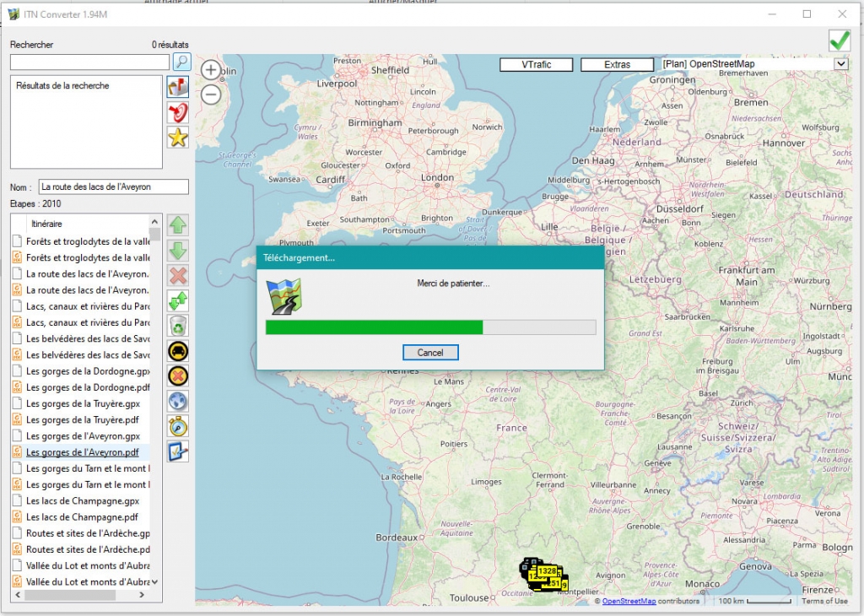This screenshot has height=616, width=864.
Task: Click the yellow 1328 marker on the map
Action: point(547,570)
